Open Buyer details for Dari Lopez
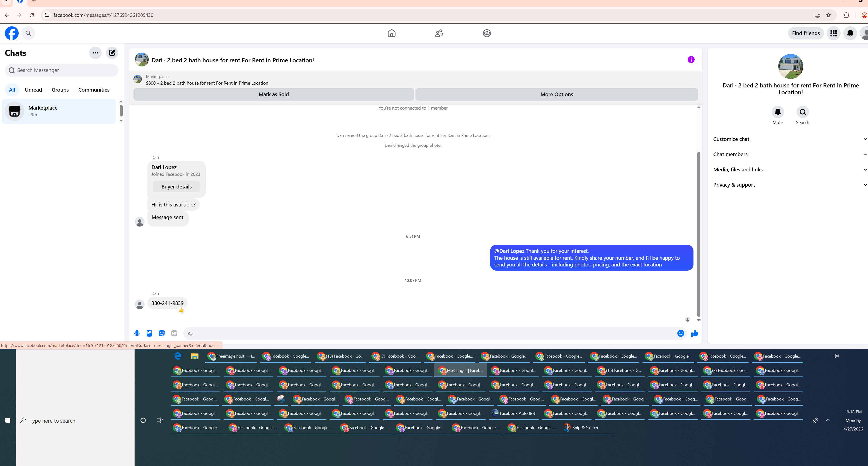 pos(177,186)
